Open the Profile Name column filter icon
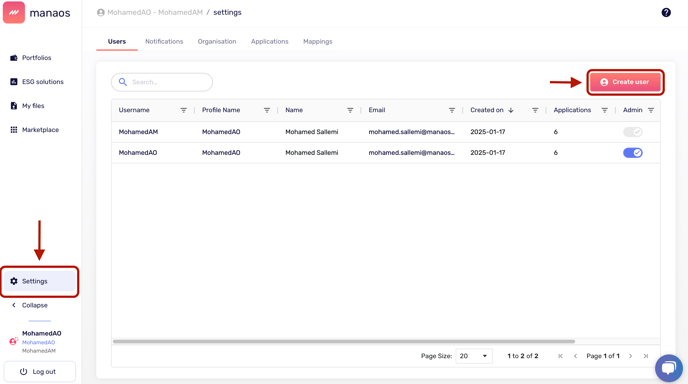The image size is (688, 384). [x=267, y=110]
